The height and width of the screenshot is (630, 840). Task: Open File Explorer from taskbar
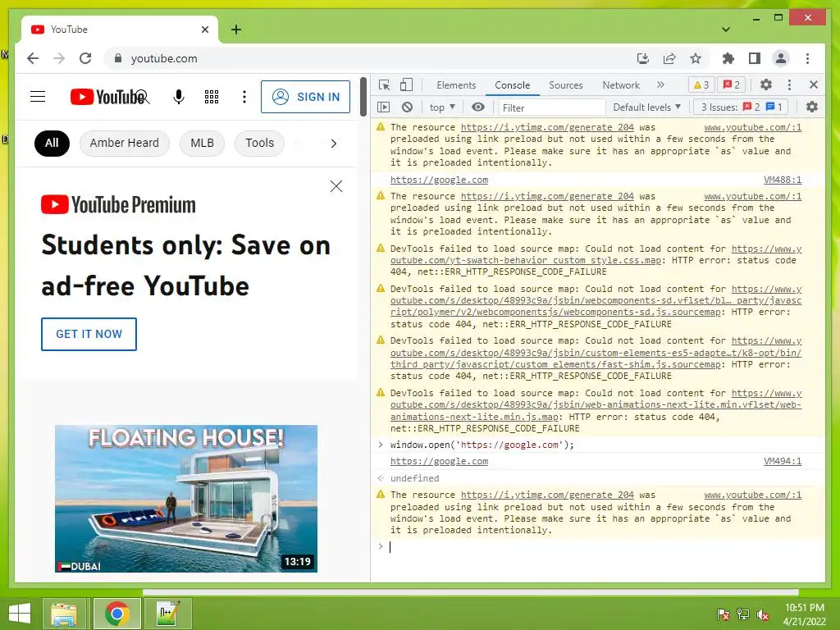[64, 614]
